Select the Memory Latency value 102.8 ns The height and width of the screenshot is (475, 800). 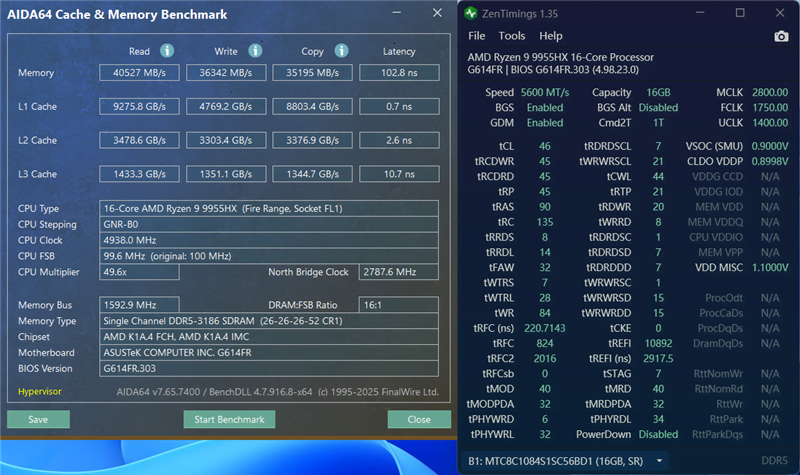399,72
